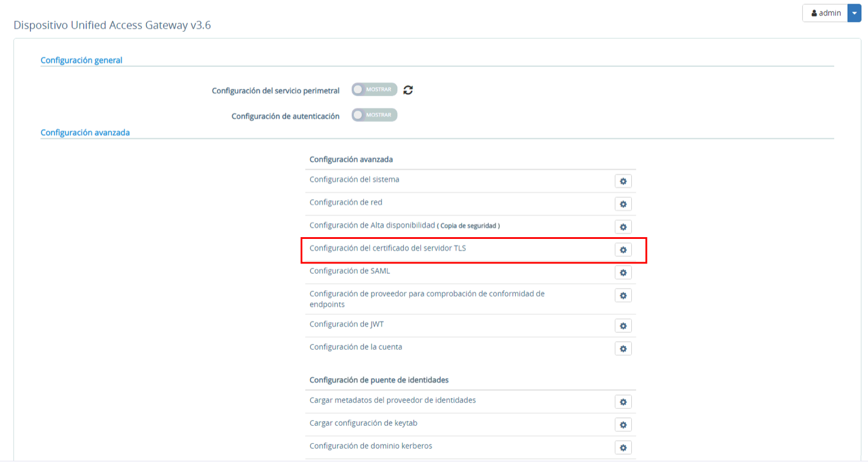
Task: Click the admin user button
Action: pyautogui.click(x=825, y=13)
